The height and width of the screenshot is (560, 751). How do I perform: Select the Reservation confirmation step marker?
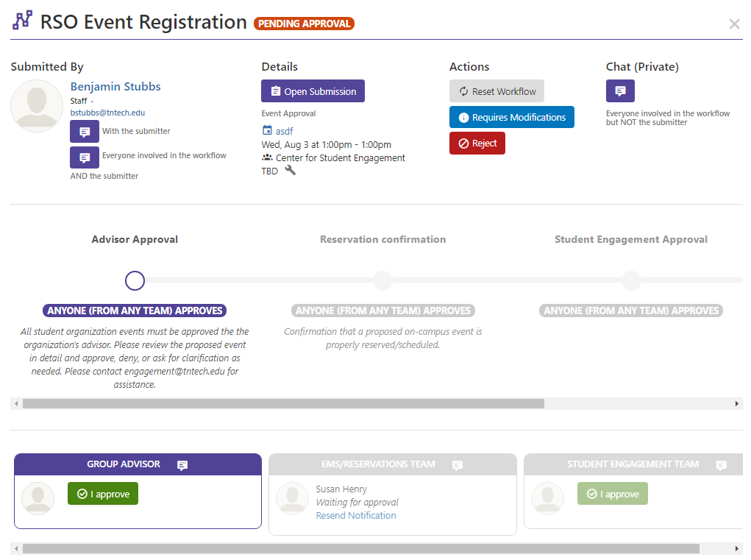click(x=382, y=281)
